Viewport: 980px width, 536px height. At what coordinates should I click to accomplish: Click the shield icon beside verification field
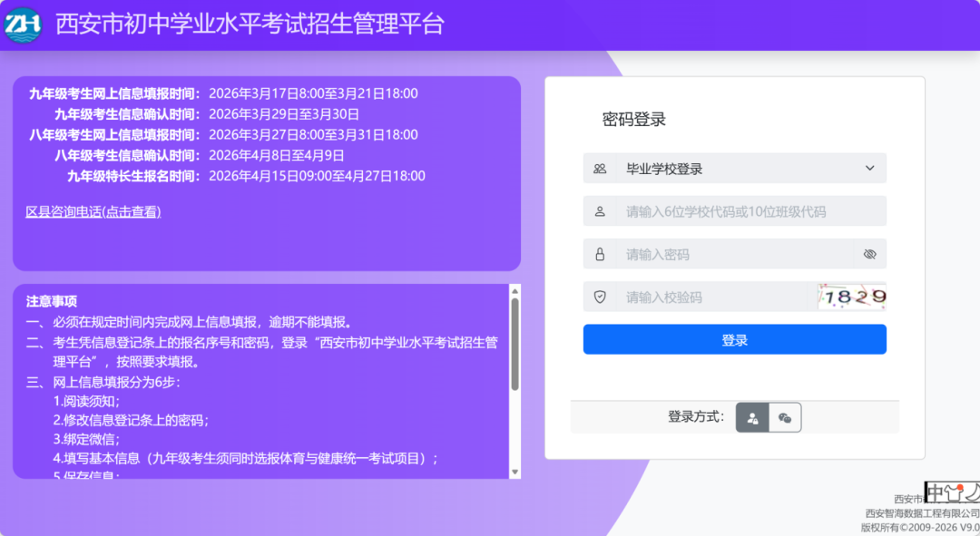point(600,297)
